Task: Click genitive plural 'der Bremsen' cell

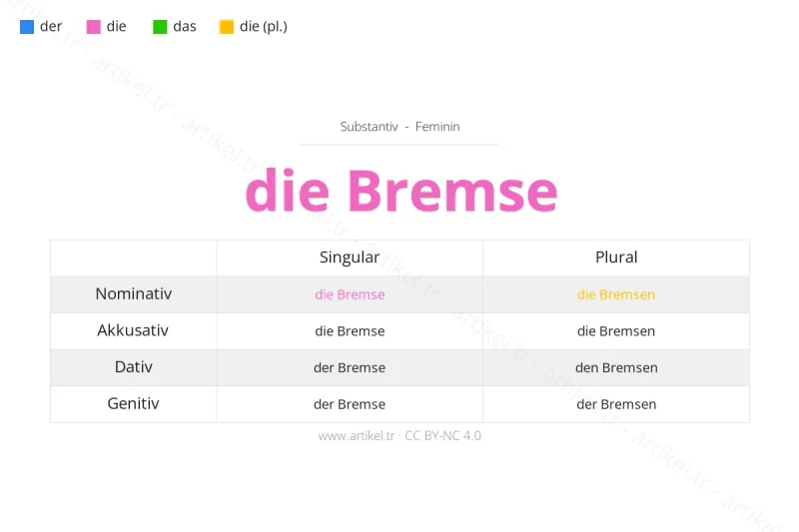Action: click(616, 404)
